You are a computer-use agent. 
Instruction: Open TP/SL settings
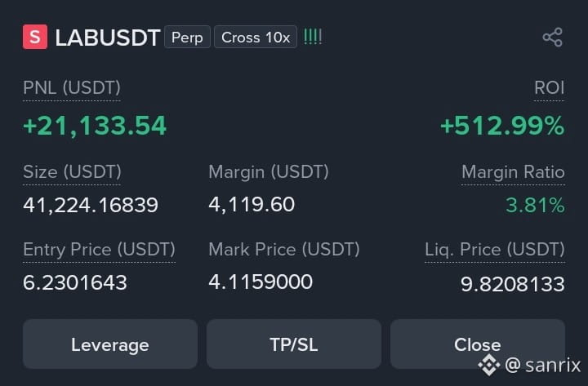[294, 344]
